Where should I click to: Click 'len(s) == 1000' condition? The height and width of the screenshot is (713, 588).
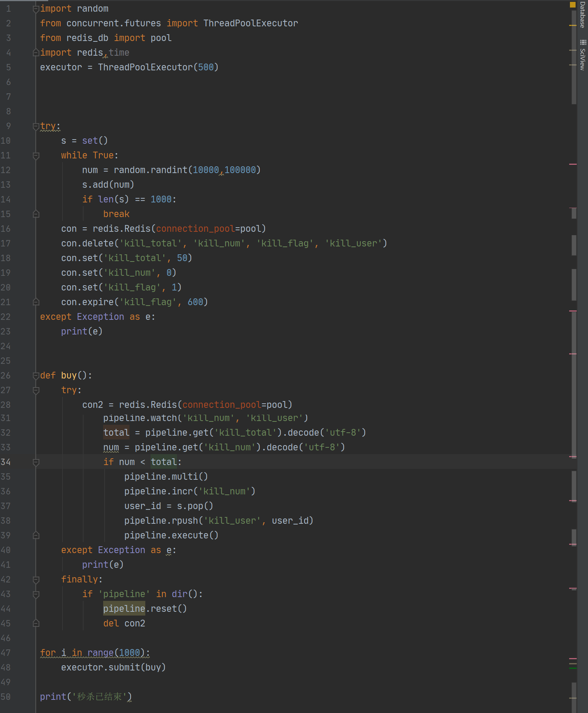point(135,199)
